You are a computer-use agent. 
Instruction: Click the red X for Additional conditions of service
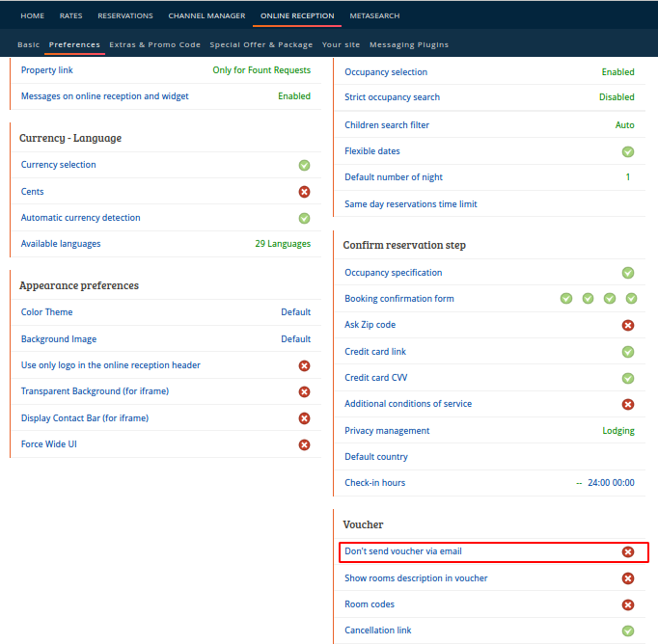point(628,404)
